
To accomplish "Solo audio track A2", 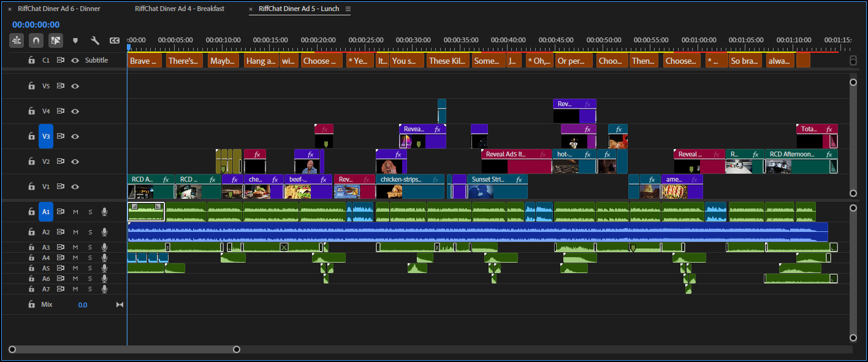I will point(90,233).
